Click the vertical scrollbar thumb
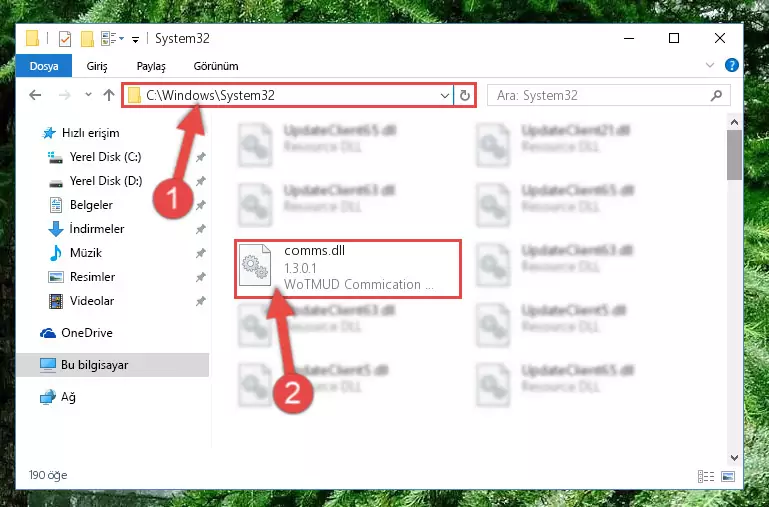The height and width of the screenshot is (507, 769). tap(734, 154)
